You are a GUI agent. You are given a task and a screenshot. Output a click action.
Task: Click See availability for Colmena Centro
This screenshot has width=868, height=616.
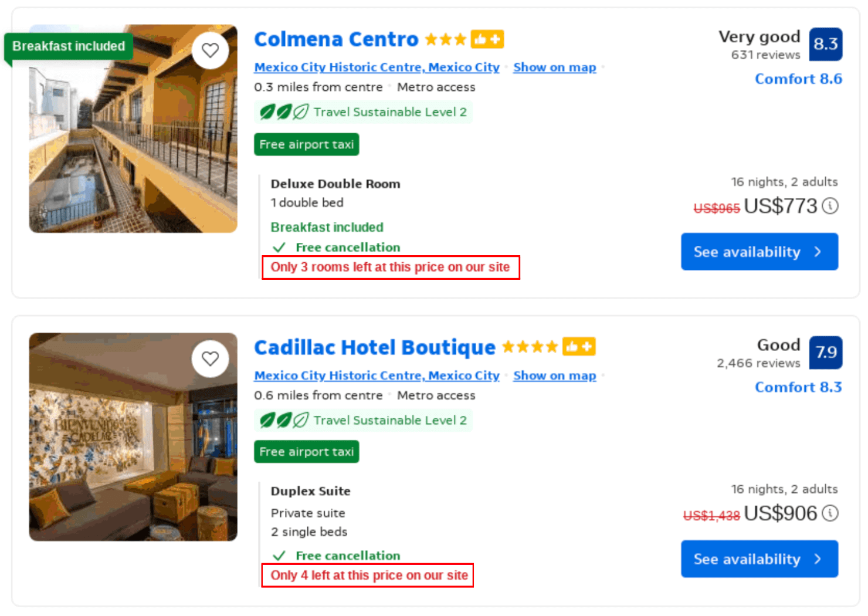[759, 252]
